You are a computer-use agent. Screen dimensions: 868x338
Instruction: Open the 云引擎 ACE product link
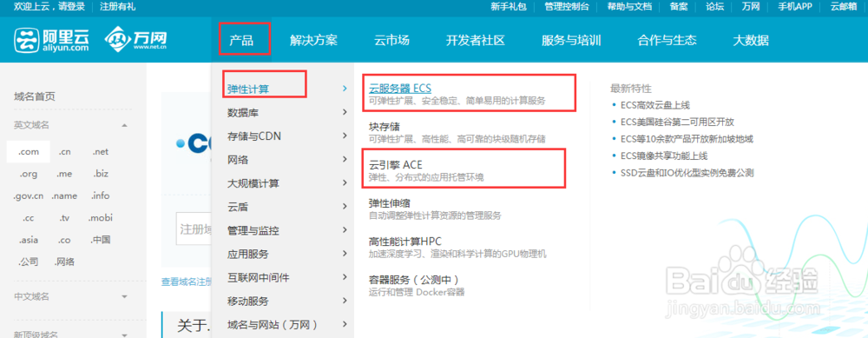[395, 165]
